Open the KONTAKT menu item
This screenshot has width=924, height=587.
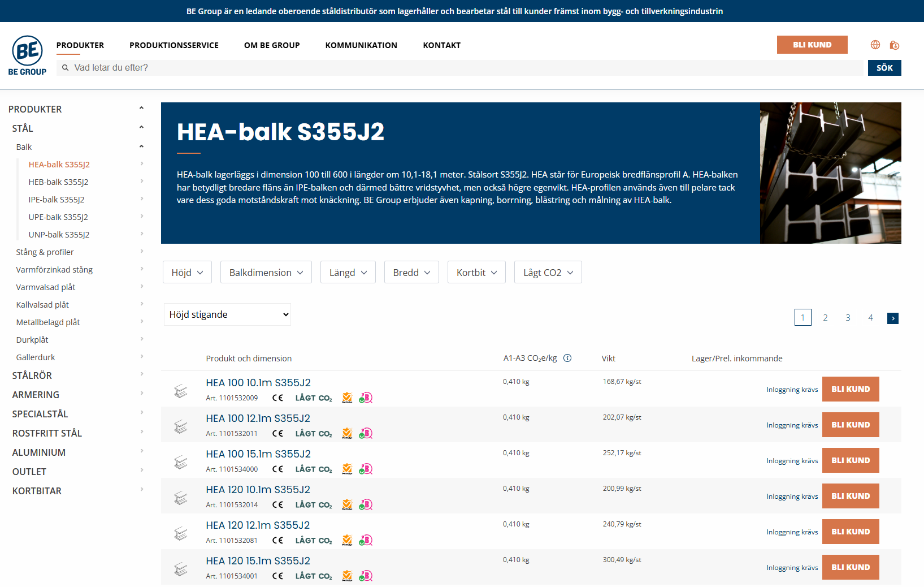point(441,45)
